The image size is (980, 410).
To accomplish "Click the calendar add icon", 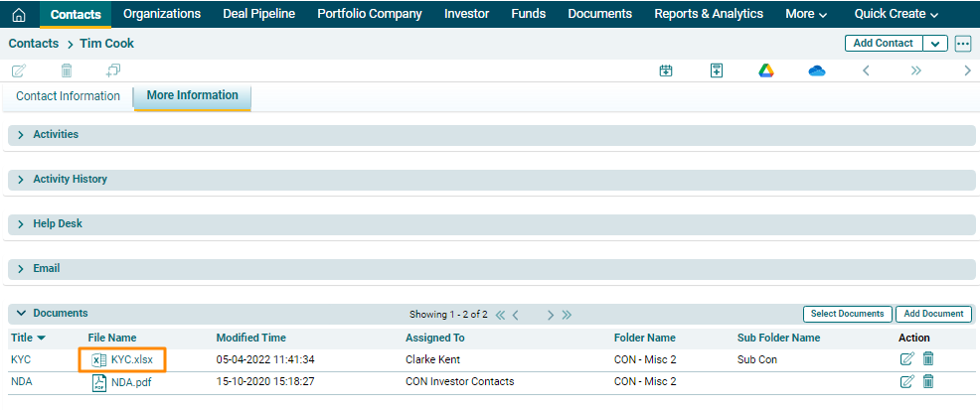I will coord(666,70).
